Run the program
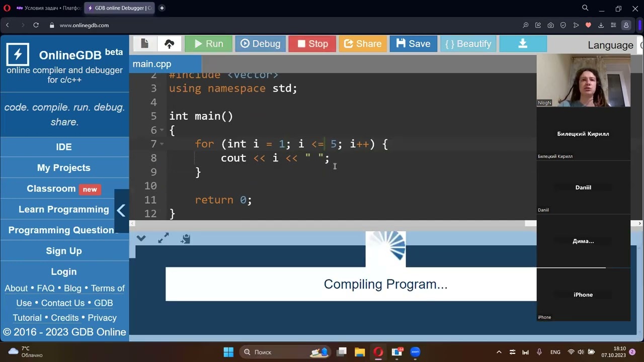The image size is (644, 362). (208, 44)
